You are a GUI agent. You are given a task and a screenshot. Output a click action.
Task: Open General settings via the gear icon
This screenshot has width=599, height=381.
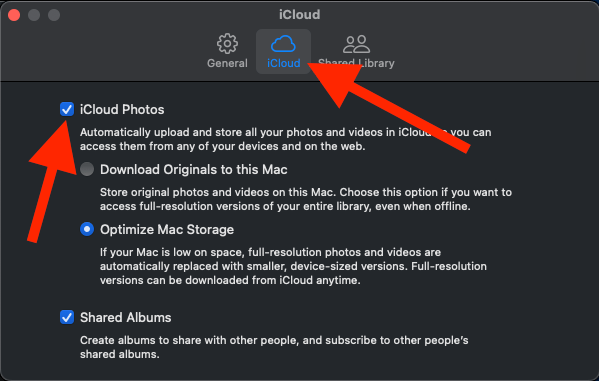(227, 44)
